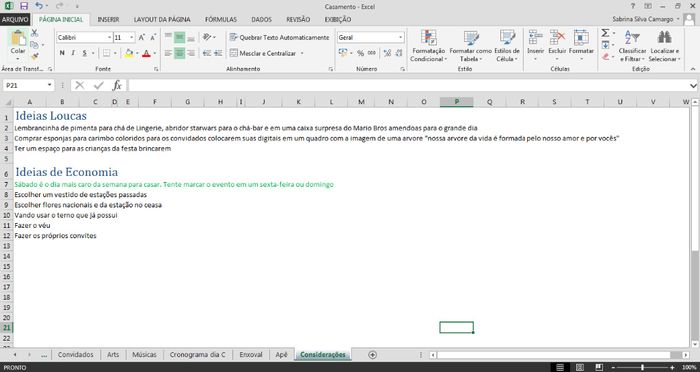Image resolution: width=700 pixels, height=372 pixels.
Task: Click Quebrar Texto Automaticamente button
Action: coord(280,38)
